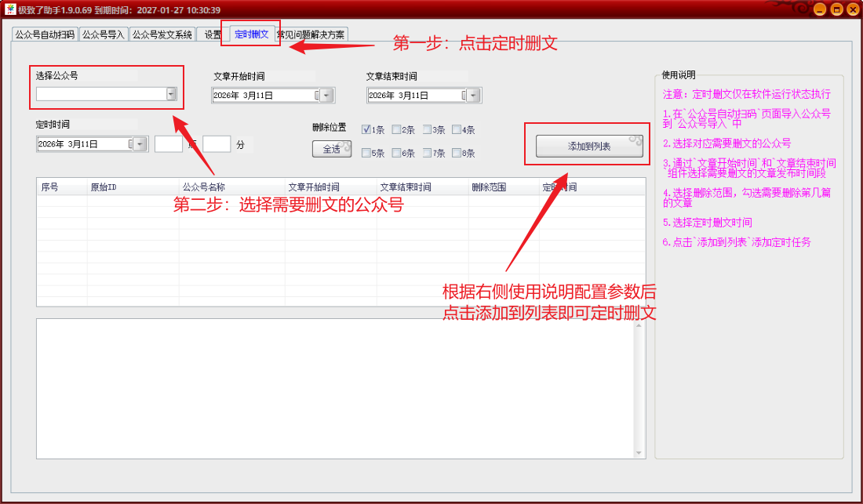Uncheck the 1条 delete position checkbox
863x504 pixels.
point(366,130)
